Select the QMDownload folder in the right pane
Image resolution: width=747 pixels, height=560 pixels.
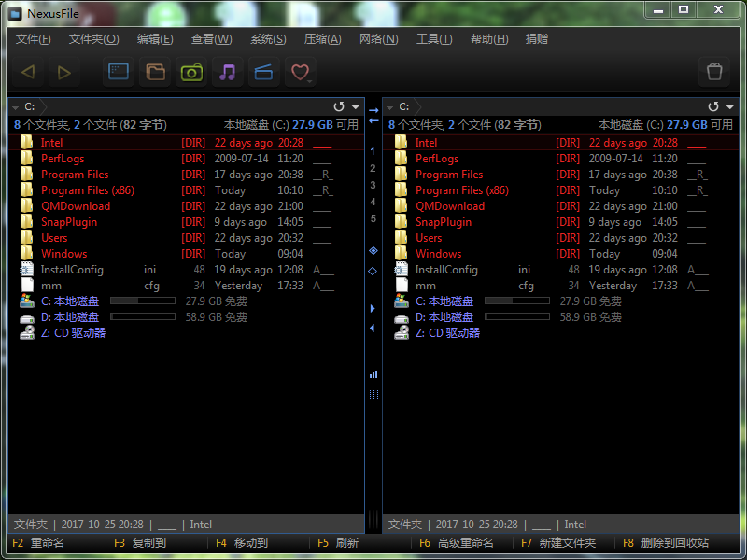point(561,206)
